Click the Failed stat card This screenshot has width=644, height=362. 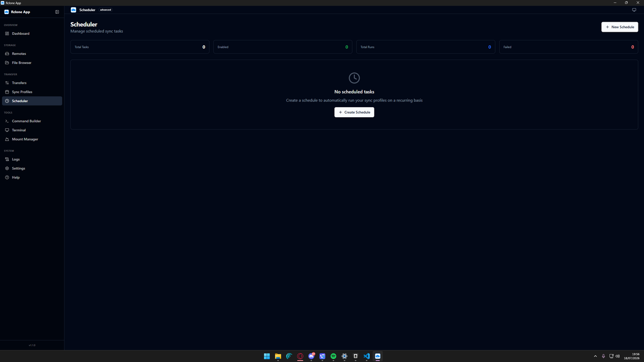(x=569, y=47)
